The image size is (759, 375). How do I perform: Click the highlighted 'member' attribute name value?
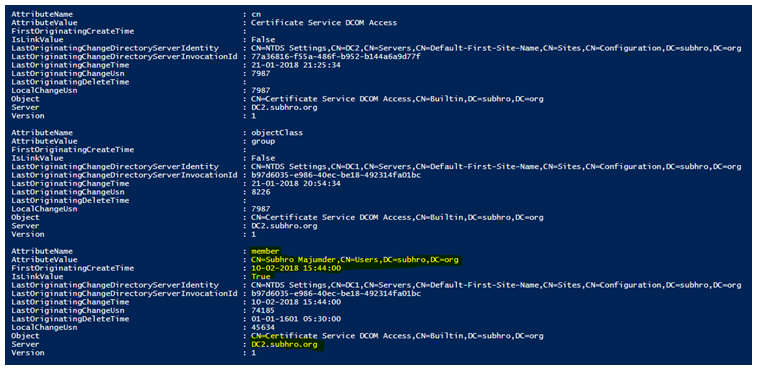tap(265, 251)
